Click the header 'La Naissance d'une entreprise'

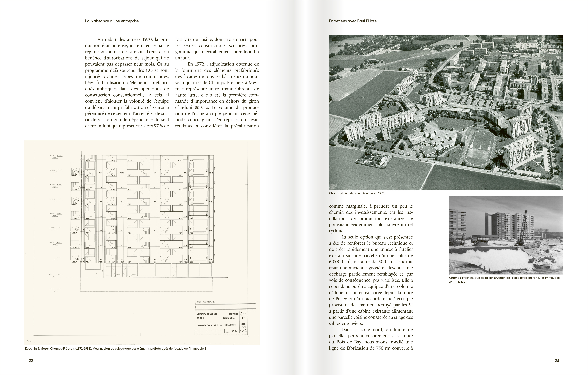(x=112, y=21)
